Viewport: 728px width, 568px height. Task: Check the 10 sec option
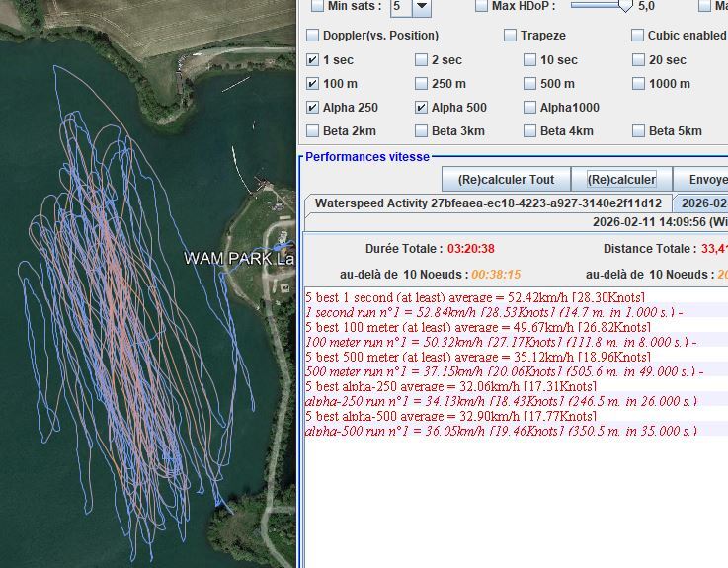pos(530,60)
